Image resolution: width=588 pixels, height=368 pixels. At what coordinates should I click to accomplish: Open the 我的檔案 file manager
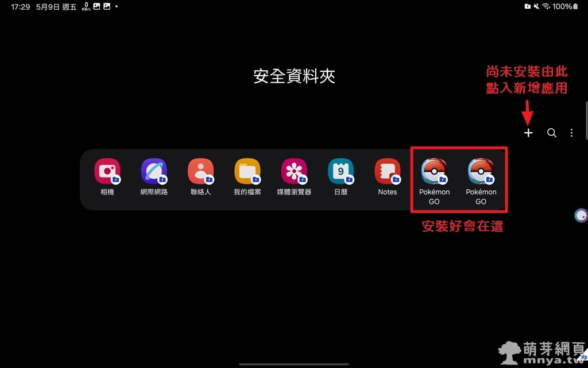[247, 171]
